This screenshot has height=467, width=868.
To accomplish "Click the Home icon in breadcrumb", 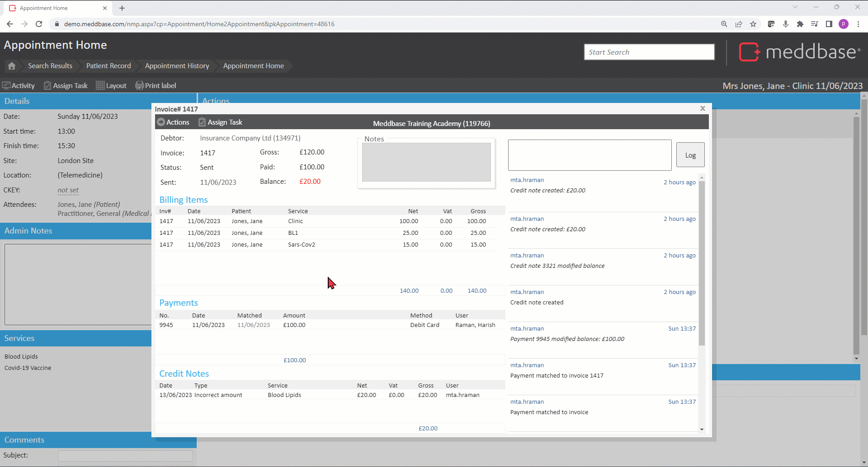I will click(12, 66).
